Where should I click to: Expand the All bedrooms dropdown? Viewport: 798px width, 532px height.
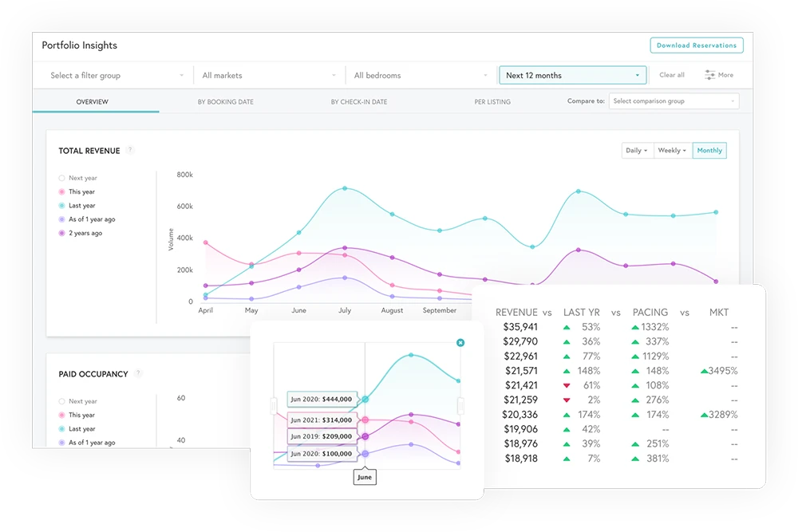(421, 75)
